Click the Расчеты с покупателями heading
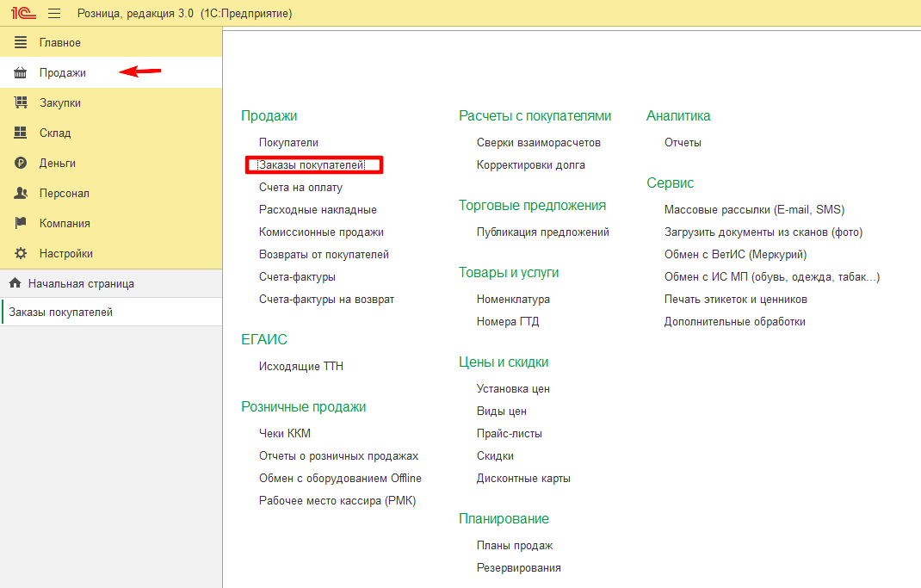Viewport: 921px width, 588px height. tap(535, 115)
